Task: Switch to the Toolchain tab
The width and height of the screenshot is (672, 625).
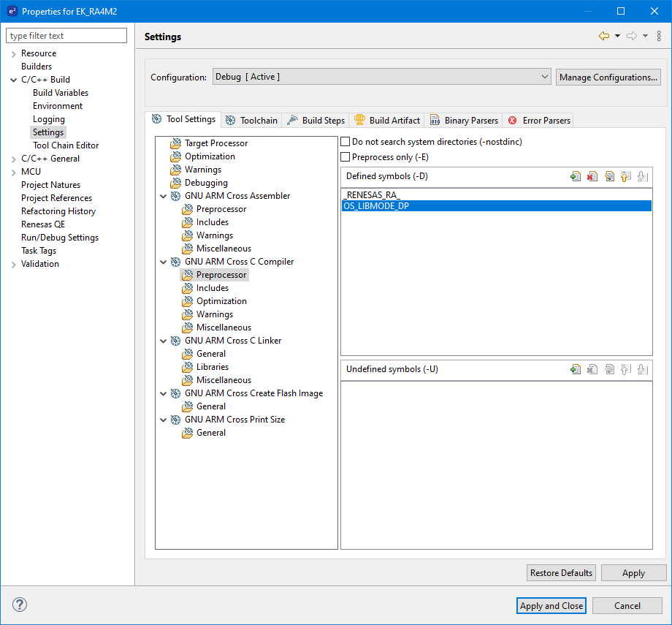Action: (x=251, y=120)
